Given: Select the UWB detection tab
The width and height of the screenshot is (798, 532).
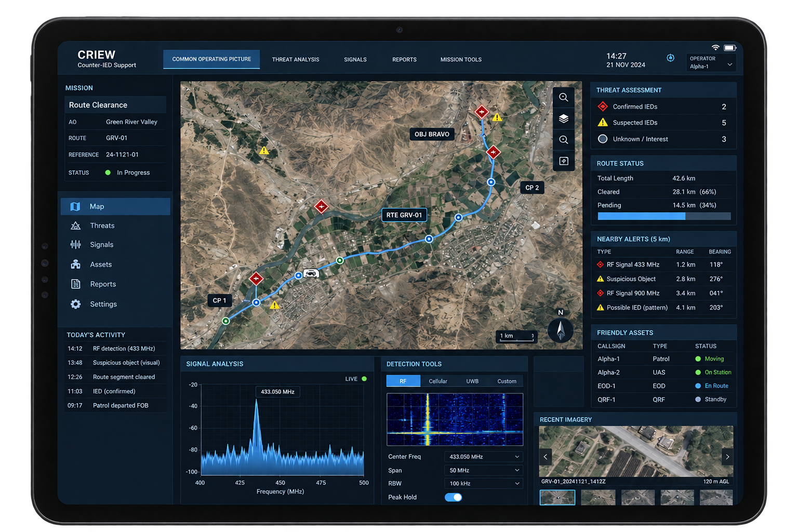Looking at the screenshot, I should pyautogui.click(x=472, y=381).
